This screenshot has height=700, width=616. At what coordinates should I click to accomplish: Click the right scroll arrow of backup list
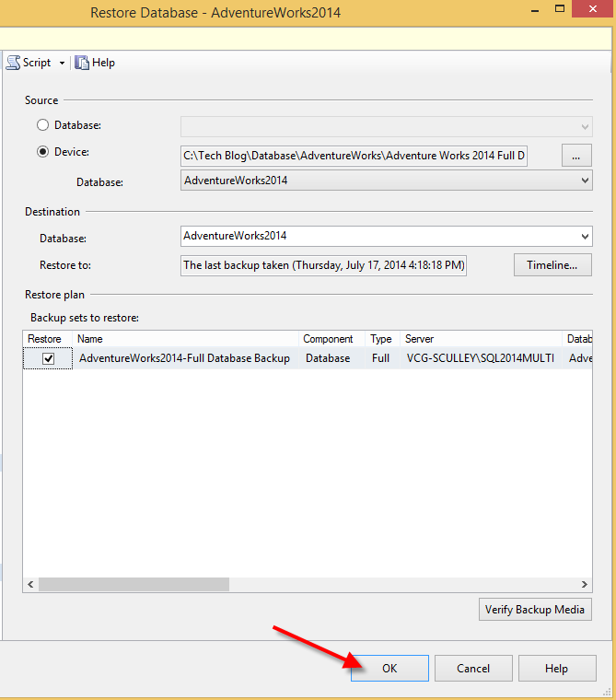click(x=585, y=584)
